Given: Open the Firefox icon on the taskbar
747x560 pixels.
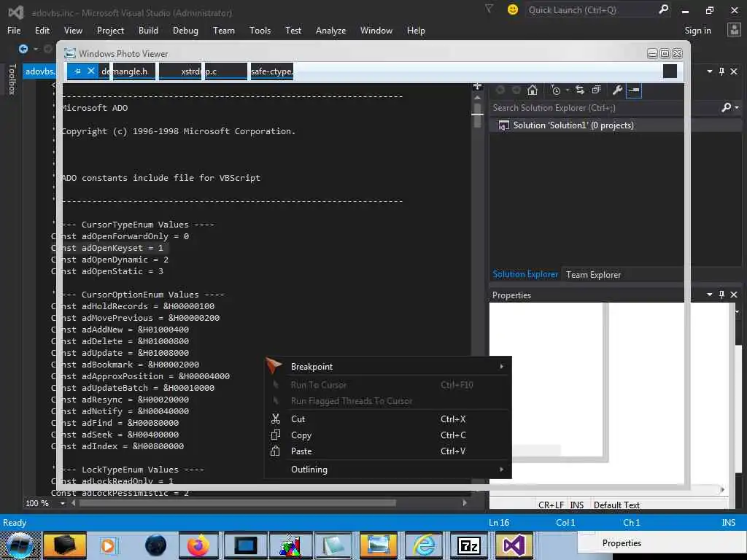Looking at the screenshot, I should click(x=198, y=545).
